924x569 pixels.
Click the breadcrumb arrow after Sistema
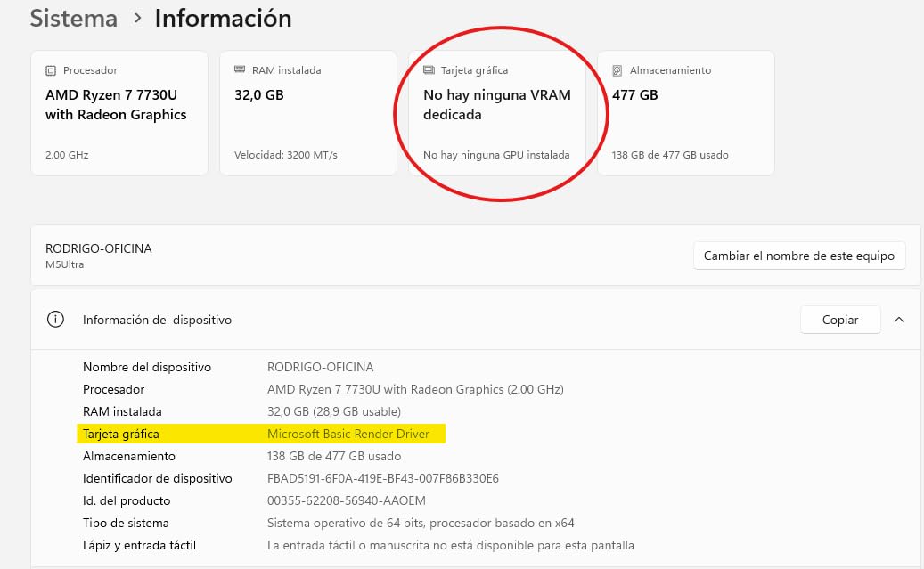137,19
